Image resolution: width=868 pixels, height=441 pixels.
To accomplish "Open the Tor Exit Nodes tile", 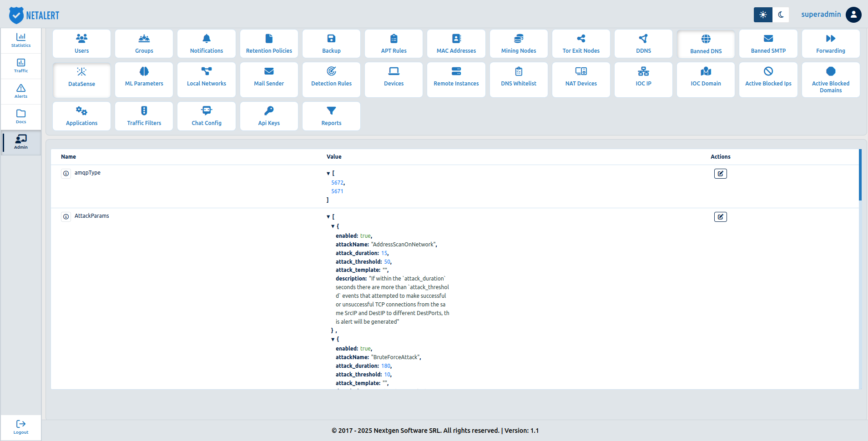I will click(x=581, y=44).
